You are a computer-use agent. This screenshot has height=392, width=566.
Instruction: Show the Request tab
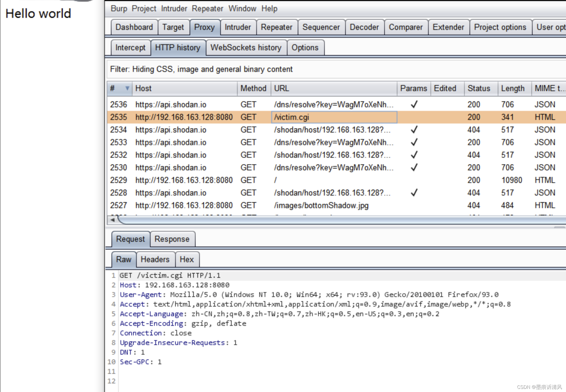click(130, 239)
